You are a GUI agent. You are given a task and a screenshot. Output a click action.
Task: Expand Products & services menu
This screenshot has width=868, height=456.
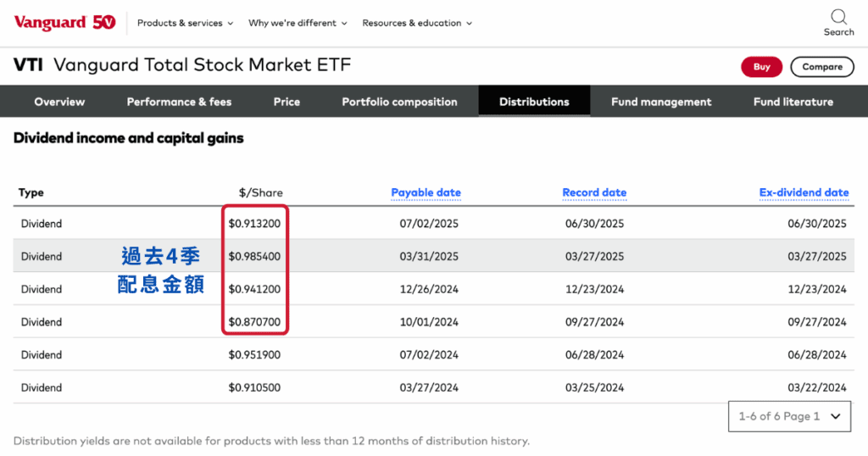(x=186, y=23)
